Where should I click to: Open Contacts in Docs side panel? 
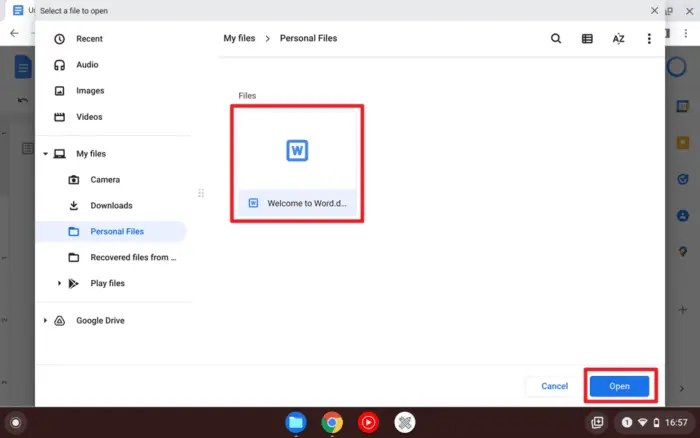tap(683, 216)
